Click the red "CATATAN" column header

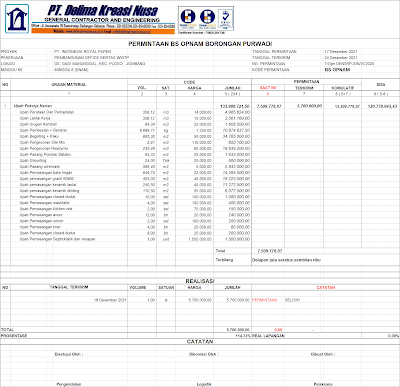tap(326, 287)
